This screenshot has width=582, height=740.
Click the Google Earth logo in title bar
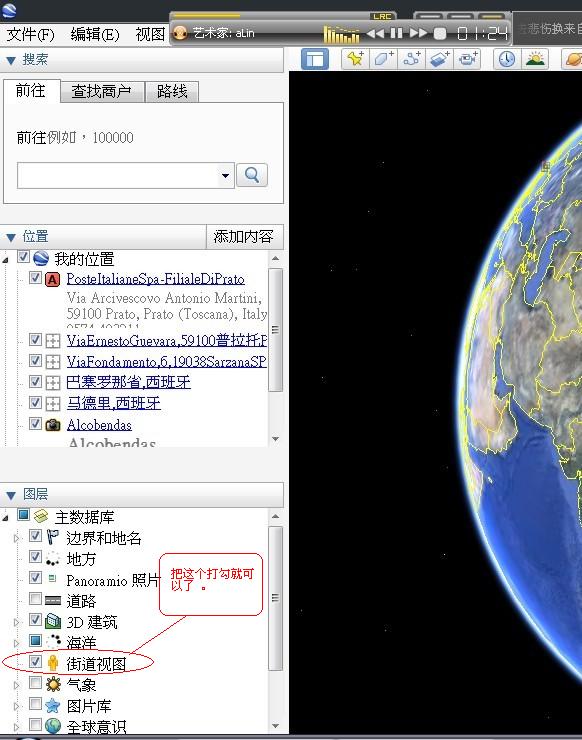9,9
